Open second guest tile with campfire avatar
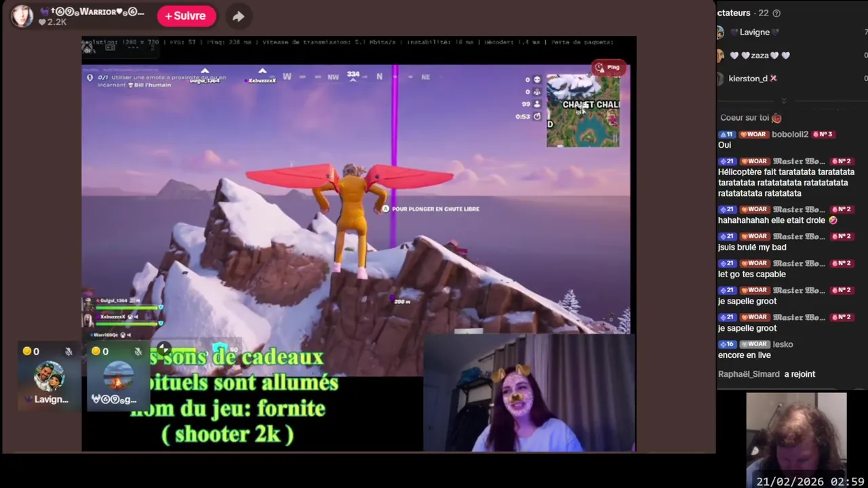Screen dimensions: 868x488 [119, 376]
